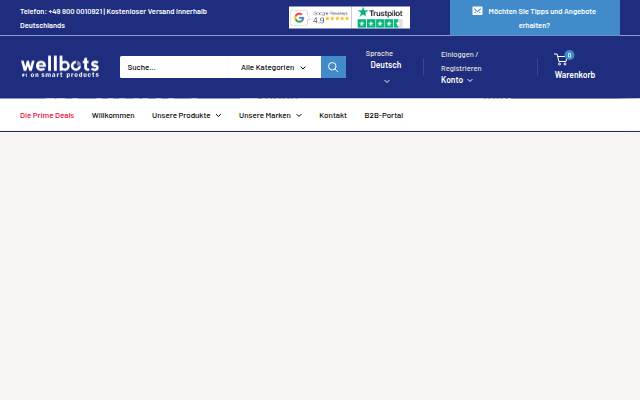Image resolution: width=640 pixels, height=400 pixels.
Task: Open the Trustpilot rating badge
Action: (x=380, y=18)
